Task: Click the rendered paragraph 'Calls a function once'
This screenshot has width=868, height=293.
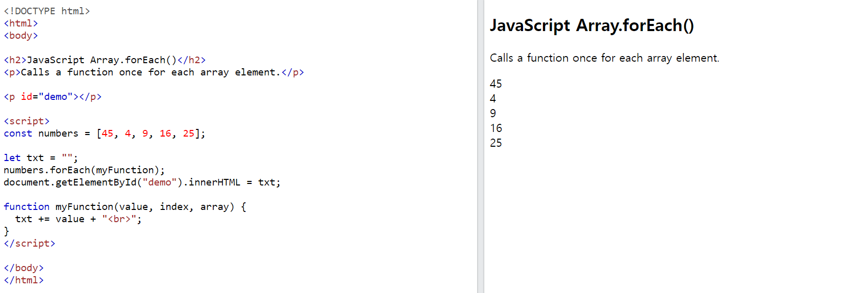Action: tap(605, 58)
